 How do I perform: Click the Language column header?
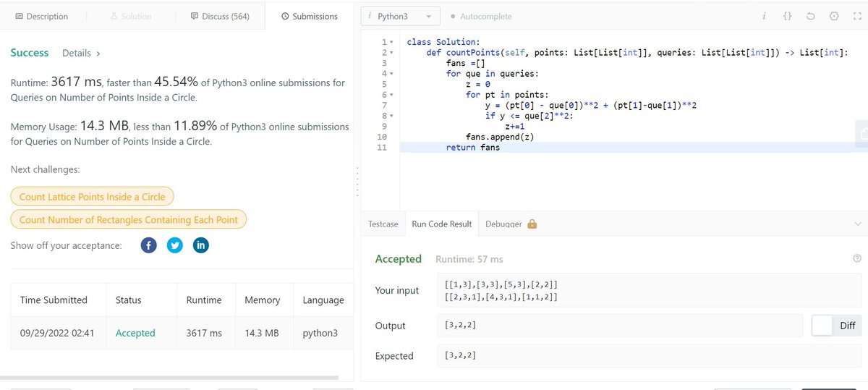[x=323, y=300]
